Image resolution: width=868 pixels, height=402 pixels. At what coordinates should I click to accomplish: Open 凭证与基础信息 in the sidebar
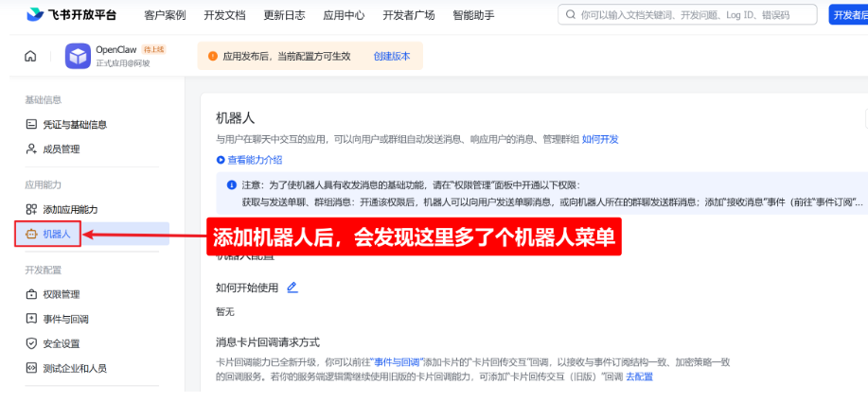[x=74, y=124]
